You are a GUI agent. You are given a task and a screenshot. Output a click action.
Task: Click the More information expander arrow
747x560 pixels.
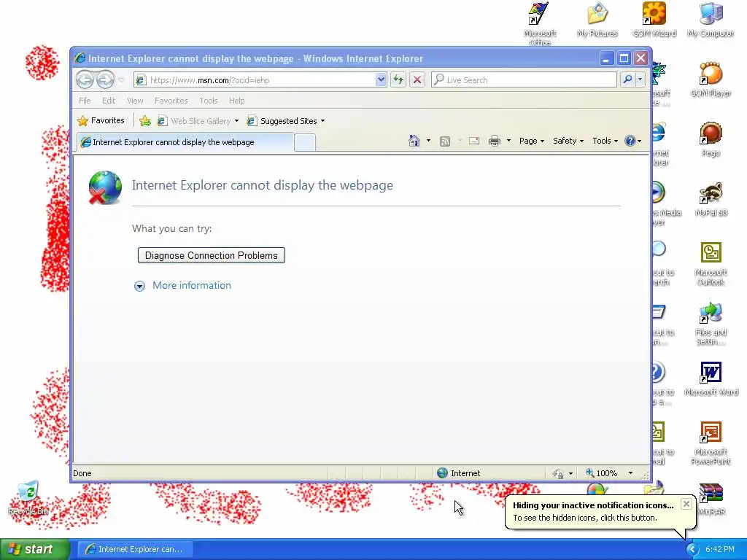[x=139, y=286]
